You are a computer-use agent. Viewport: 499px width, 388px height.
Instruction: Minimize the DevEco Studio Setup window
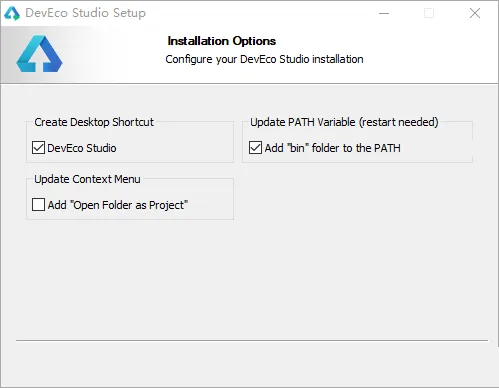pos(384,13)
